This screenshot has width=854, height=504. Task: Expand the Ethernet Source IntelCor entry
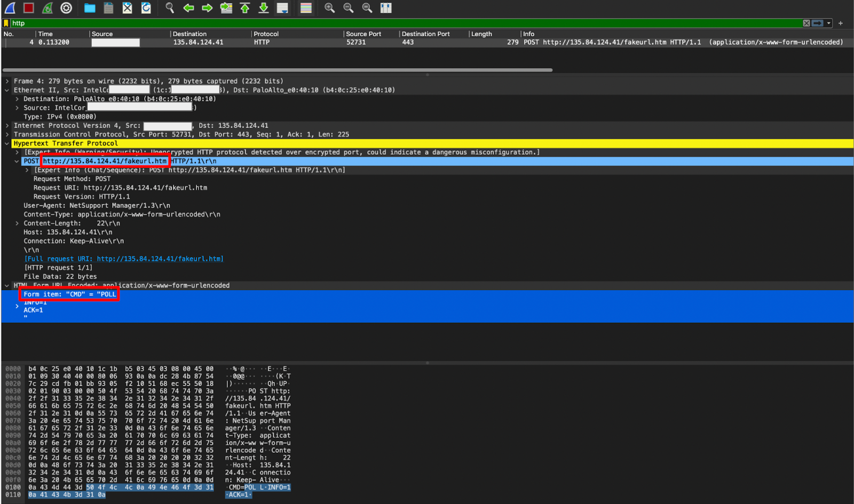tap(17, 108)
